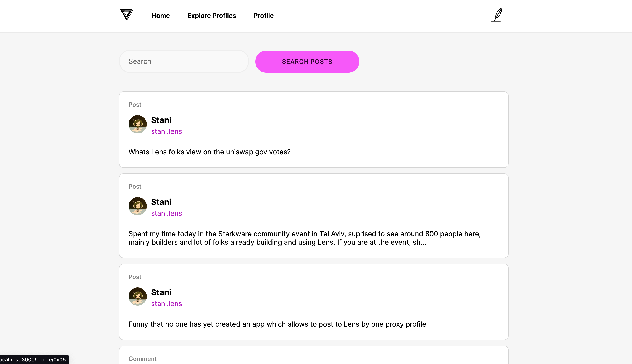Focus the Search input field
Screen dimensions: 632x364
tap(184, 61)
